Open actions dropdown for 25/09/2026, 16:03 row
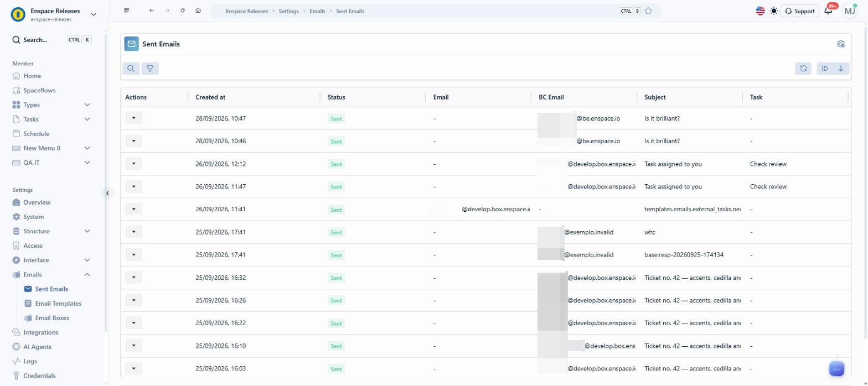The image size is (868, 386). pos(133,368)
